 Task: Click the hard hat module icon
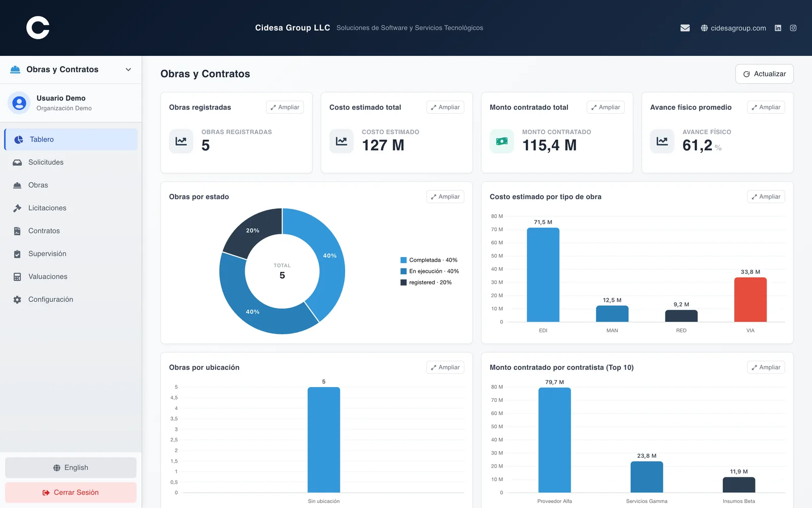pos(15,70)
